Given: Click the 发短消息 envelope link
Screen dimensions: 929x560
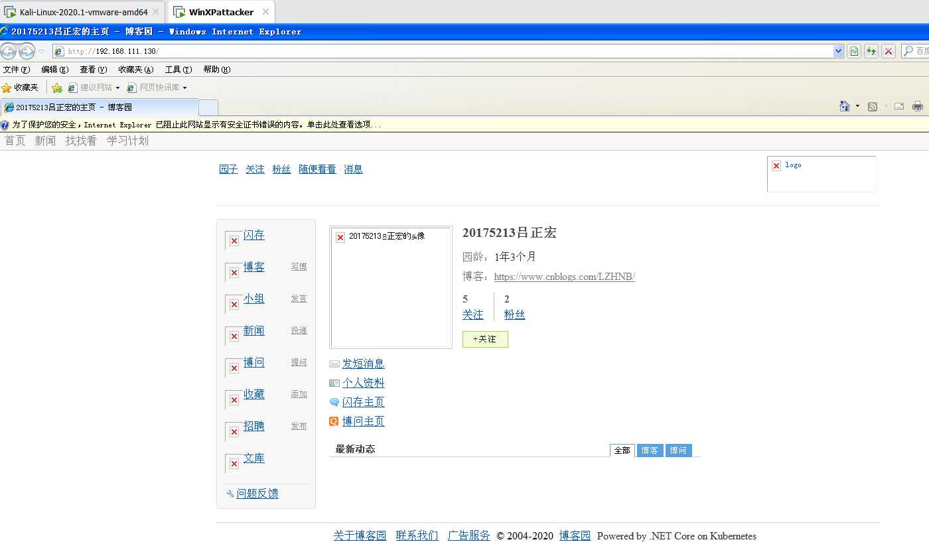Looking at the screenshot, I should click(363, 364).
